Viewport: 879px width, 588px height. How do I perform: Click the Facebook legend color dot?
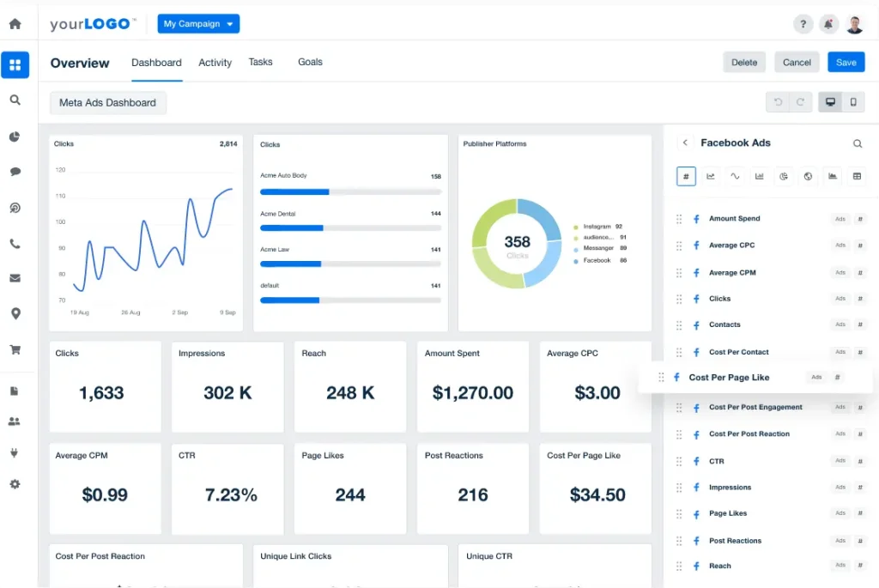click(576, 261)
